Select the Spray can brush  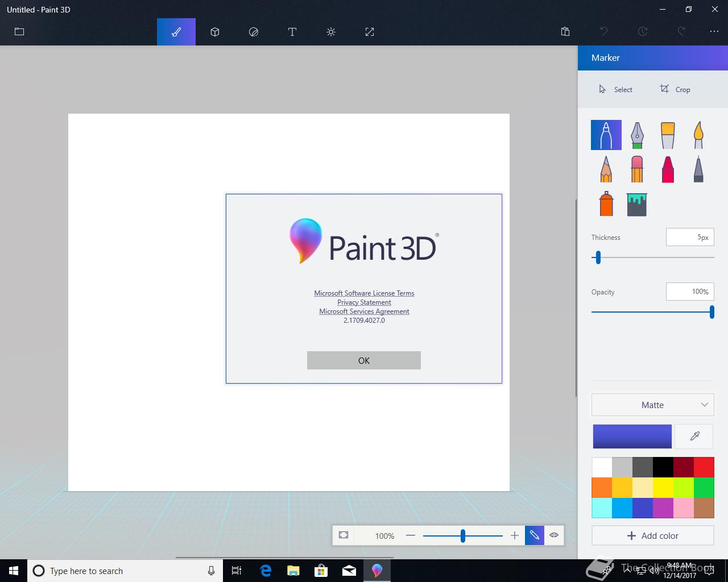606,203
